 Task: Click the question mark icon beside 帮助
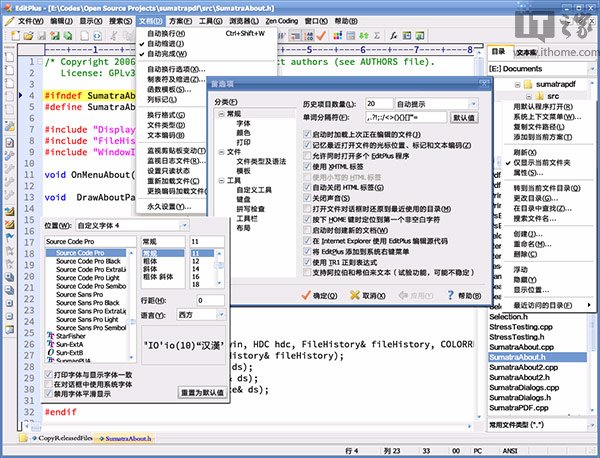click(x=450, y=295)
